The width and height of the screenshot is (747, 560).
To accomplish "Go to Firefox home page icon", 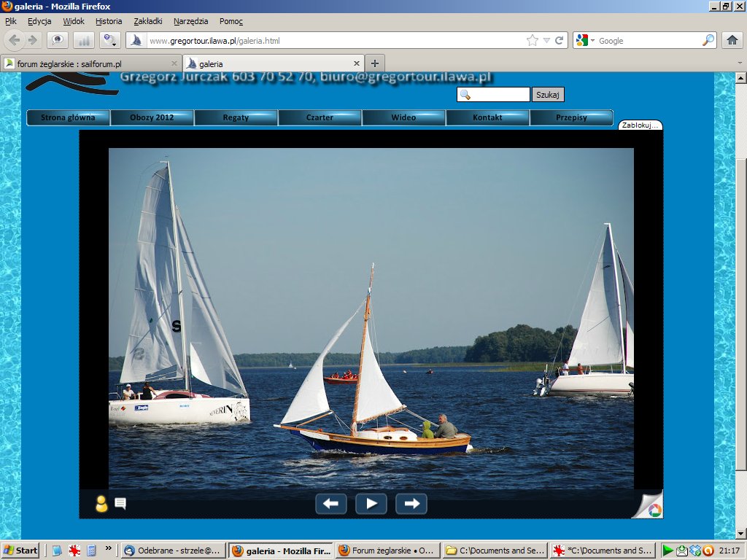I will click(732, 40).
